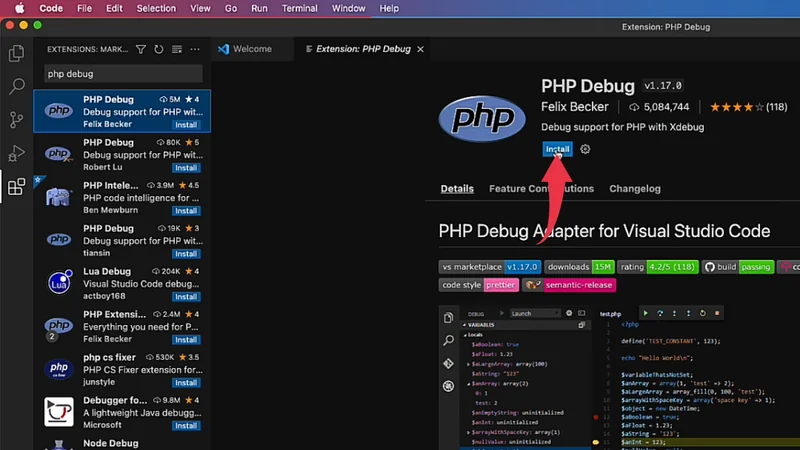Open the Search view in activity bar
Viewport: 800px width, 450px height.
pos(16,87)
